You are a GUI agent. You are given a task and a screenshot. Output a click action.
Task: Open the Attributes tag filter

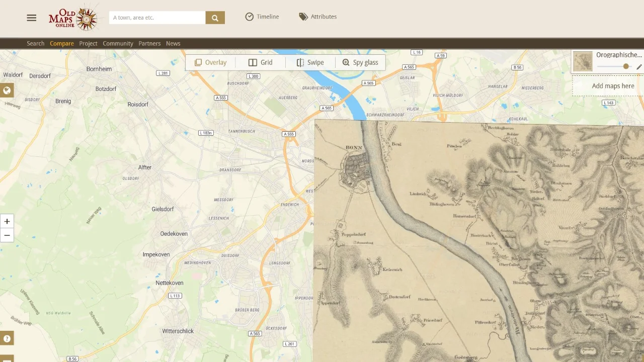click(317, 17)
